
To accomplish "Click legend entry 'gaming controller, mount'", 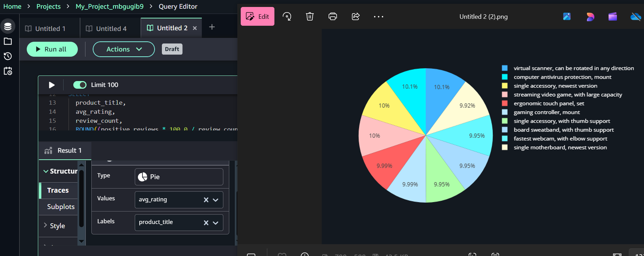I will click(547, 112).
